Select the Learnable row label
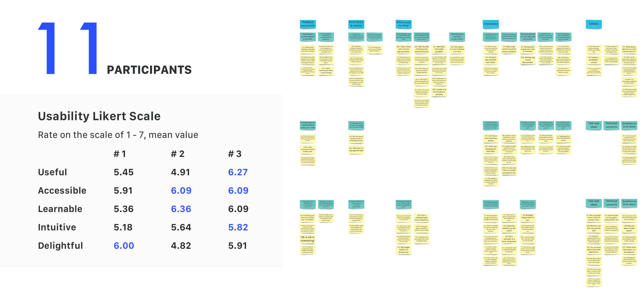 60,209
